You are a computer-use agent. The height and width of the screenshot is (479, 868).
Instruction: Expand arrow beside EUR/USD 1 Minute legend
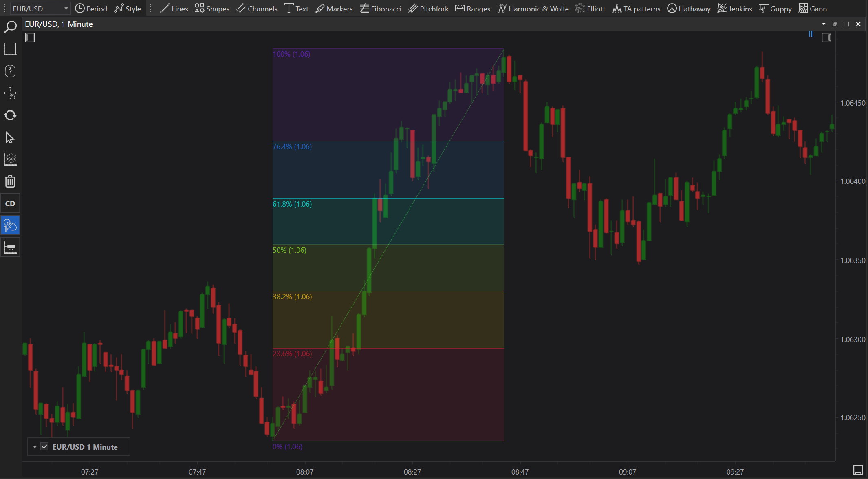35,447
